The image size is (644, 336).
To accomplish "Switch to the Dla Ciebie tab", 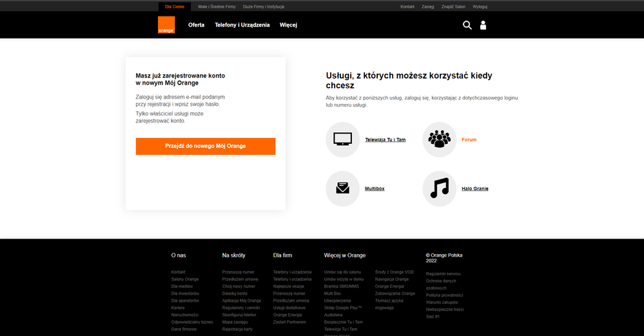I will pyautogui.click(x=174, y=6).
